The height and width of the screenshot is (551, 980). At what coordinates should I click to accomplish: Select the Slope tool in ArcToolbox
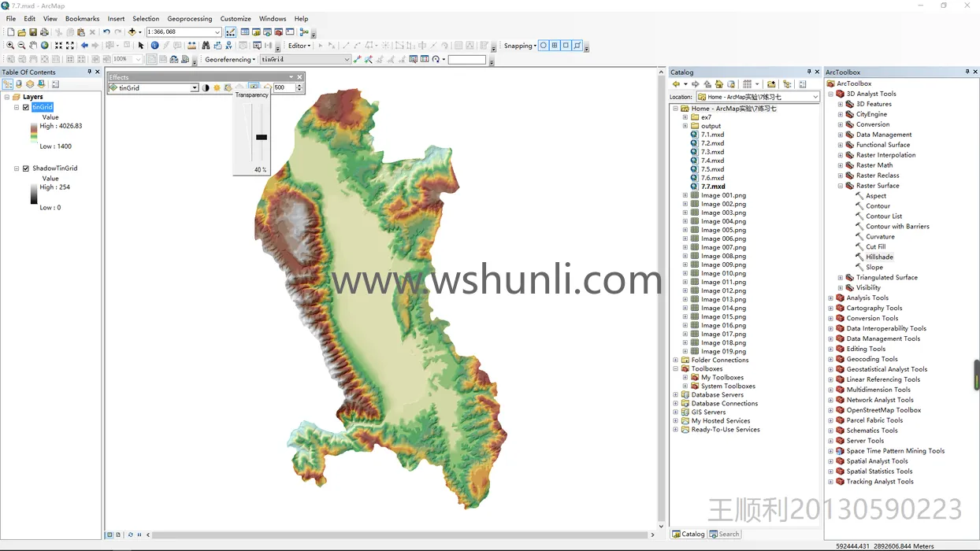point(874,268)
